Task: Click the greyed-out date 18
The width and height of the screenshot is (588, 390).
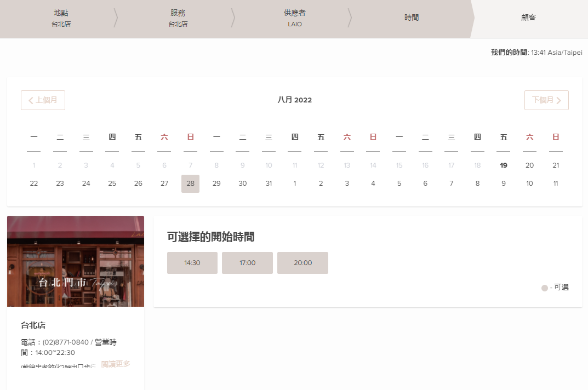Action: pyautogui.click(x=477, y=165)
